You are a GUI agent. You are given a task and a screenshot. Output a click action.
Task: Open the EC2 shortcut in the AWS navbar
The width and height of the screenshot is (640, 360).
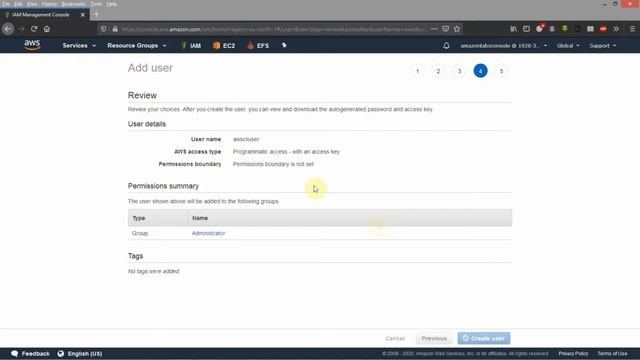[x=224, y=46]
